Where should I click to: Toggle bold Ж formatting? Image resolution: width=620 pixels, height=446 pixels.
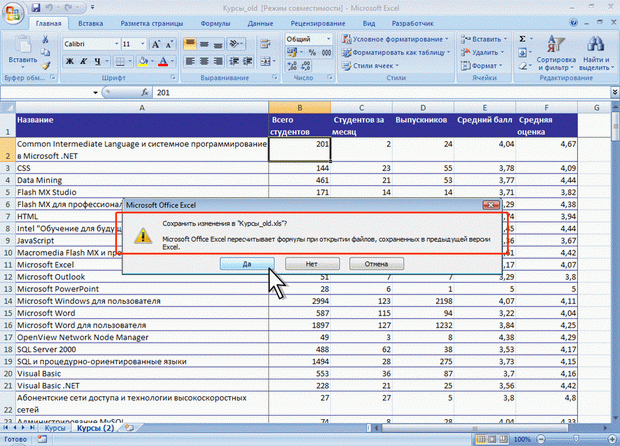pos(70,61)
